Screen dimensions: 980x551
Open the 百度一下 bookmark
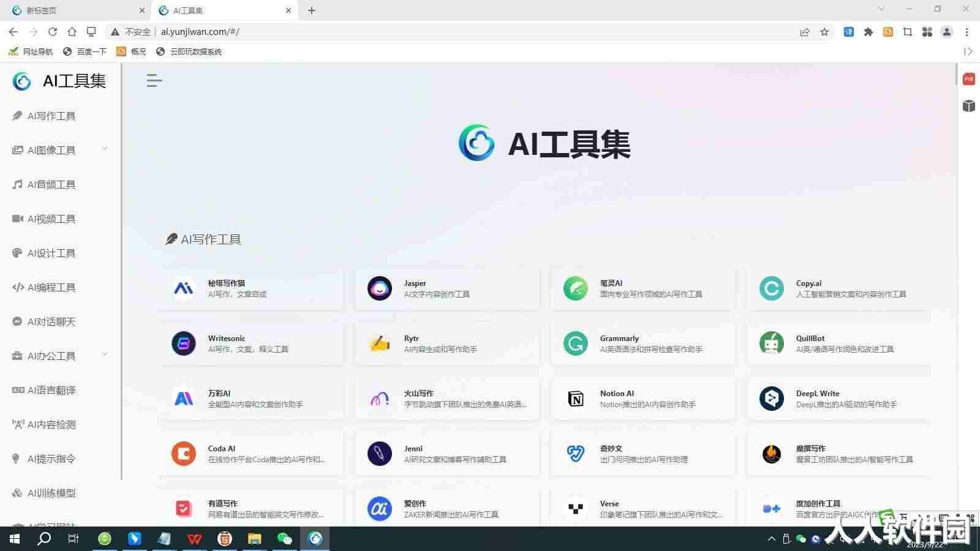click(85, 51)
